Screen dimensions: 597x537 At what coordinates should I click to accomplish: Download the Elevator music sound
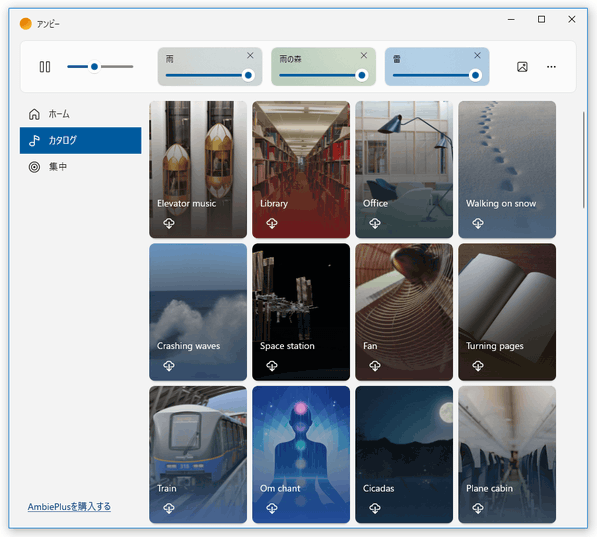pos(169,223)
